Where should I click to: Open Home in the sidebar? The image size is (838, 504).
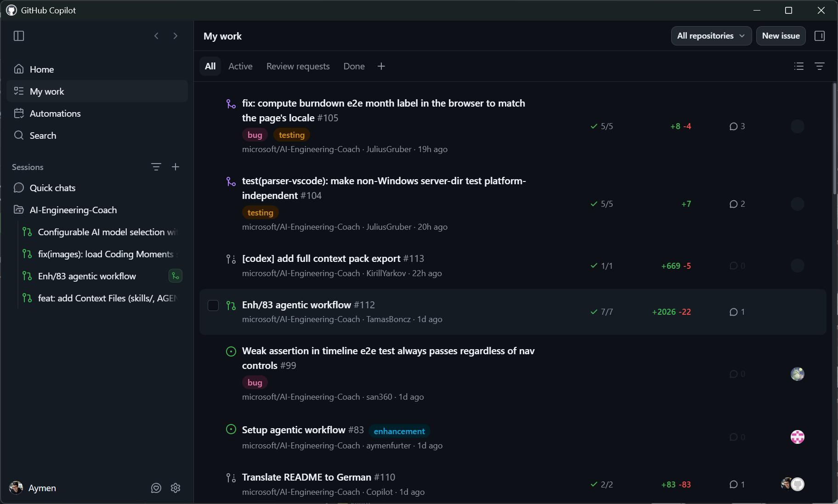pyautogui.click(x=97, y=69)
